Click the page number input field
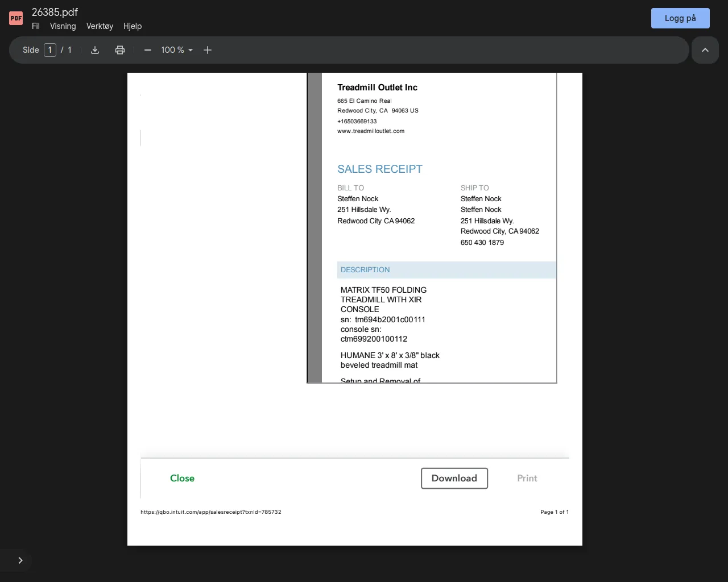The height and width of the screenshot is (582, 728). pyautogui.click(x=50, y=50)
